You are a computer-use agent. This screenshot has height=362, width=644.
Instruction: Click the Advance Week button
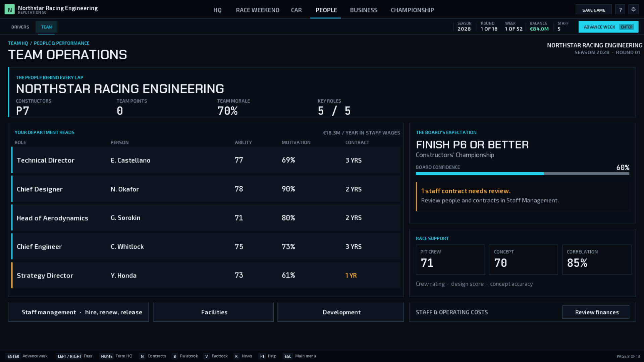click(608, 27)
